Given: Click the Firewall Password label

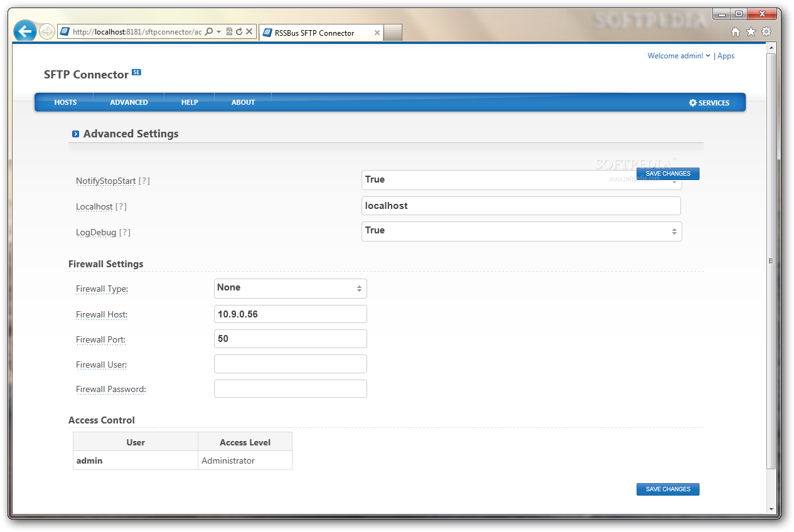Looking at the screenshot, I should pos(110,389).
